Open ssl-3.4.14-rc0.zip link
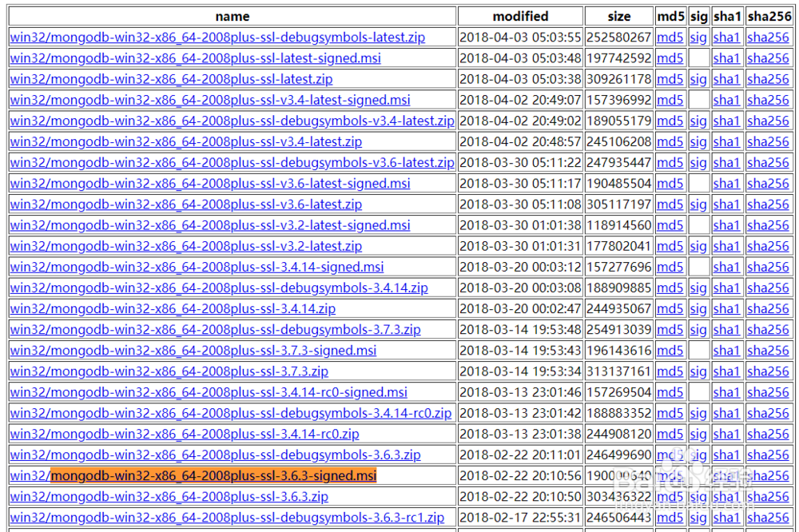Screen dimensions: 799x532 point(185,435)
